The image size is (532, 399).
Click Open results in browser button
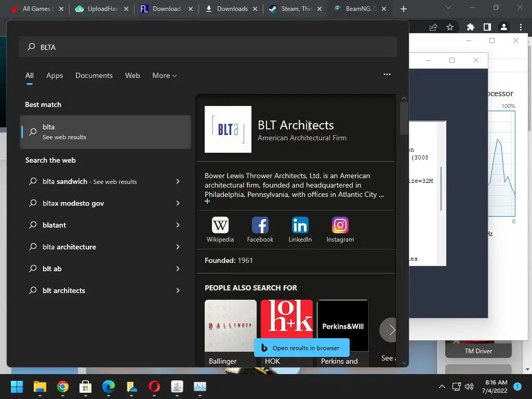tap(302, 348)
